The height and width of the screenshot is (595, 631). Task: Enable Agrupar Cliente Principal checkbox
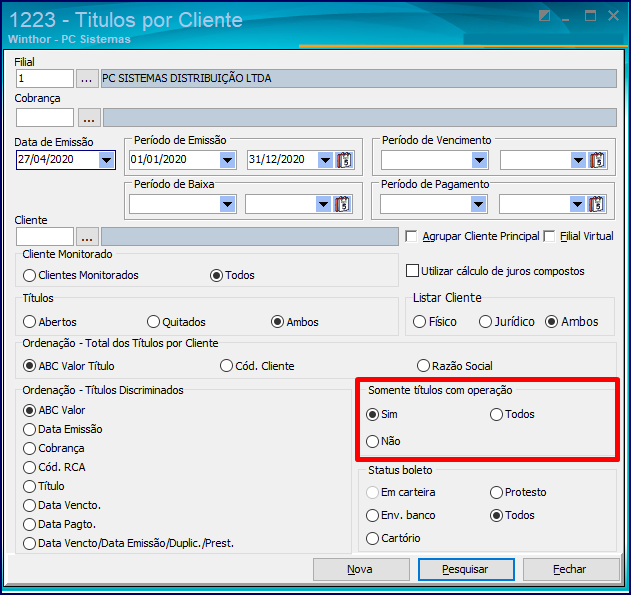tap(411, 236)
